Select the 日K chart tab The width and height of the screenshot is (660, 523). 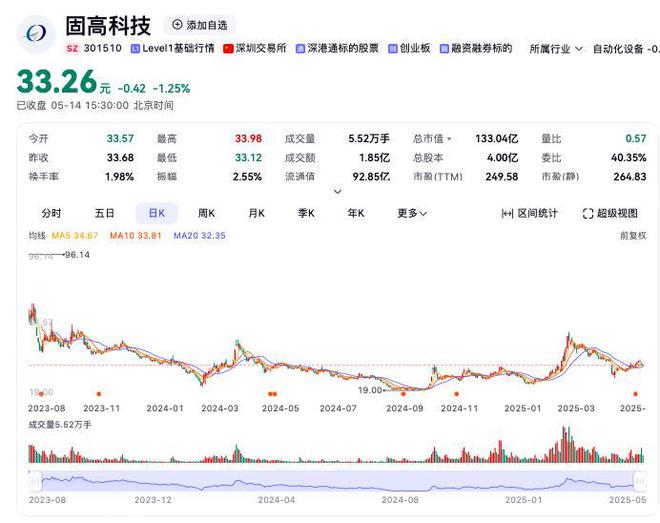[x=157, y=213]
